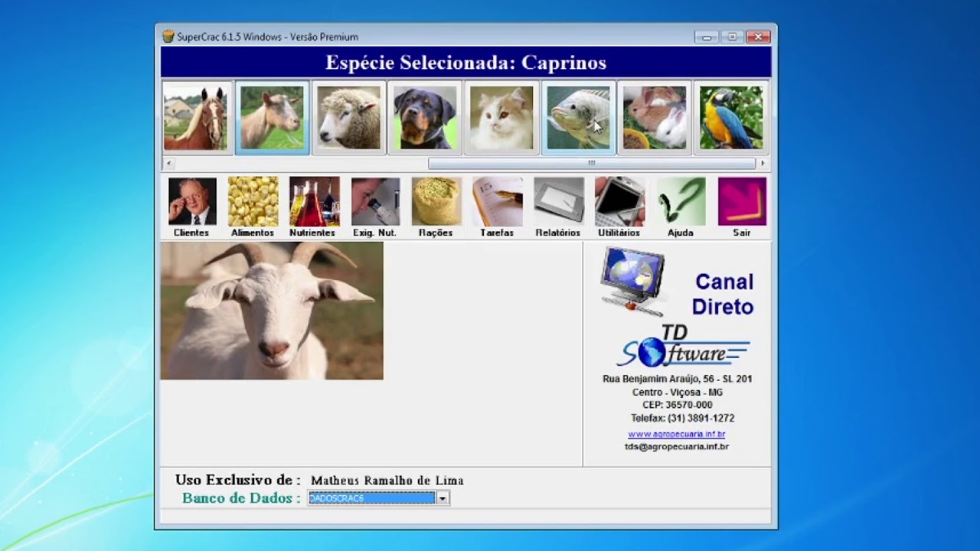Screen dimensions: 980x551
Task: Choose the fish species icon
Action: tap(578, 117)
